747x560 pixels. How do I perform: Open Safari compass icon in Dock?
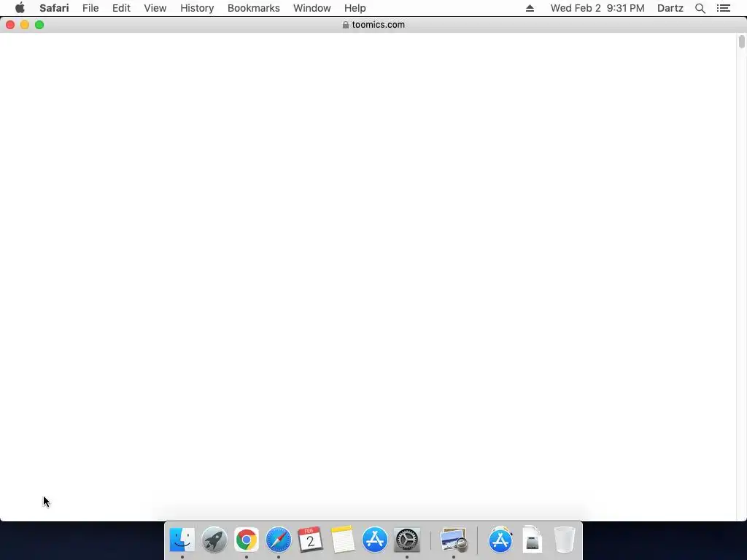click(x=278, y=540)
